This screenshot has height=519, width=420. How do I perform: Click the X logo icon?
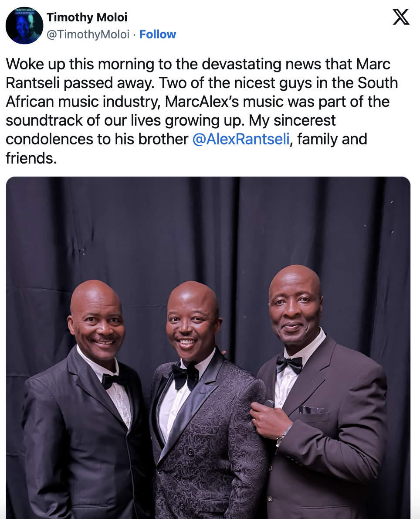pyautogui.click(x=401, y=17)
